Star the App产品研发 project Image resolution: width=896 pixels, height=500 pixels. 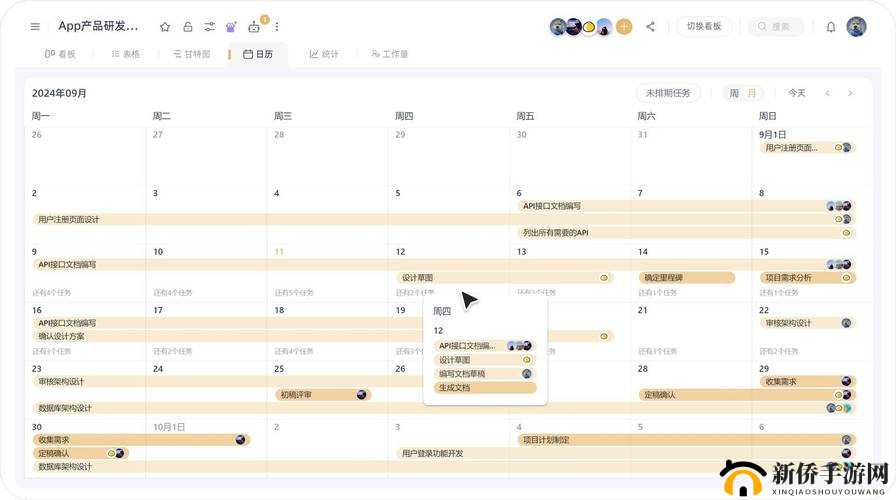(165, 27)
